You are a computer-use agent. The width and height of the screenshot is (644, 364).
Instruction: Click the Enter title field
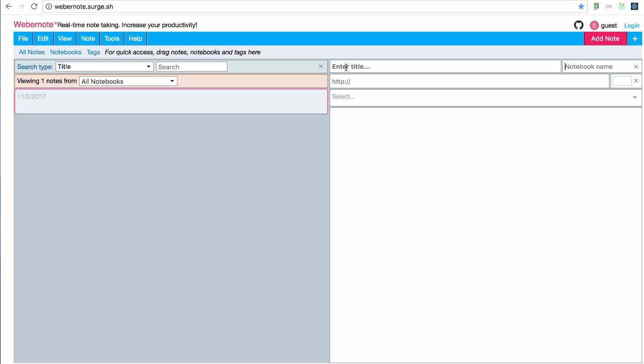445,67
